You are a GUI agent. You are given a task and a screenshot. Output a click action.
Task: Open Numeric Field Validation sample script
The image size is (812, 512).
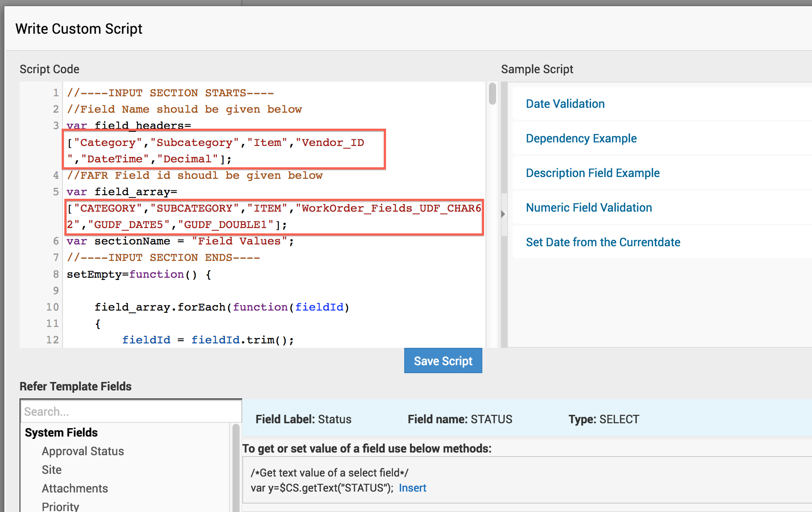[588, 208]
